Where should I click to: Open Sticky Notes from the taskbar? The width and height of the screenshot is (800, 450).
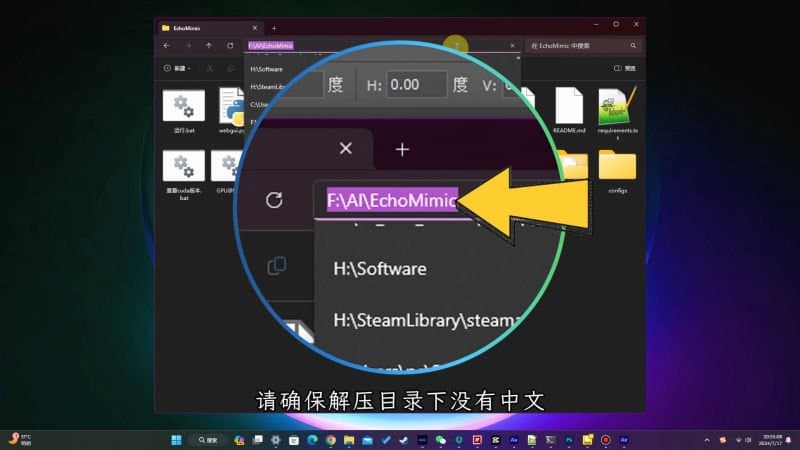587,440
